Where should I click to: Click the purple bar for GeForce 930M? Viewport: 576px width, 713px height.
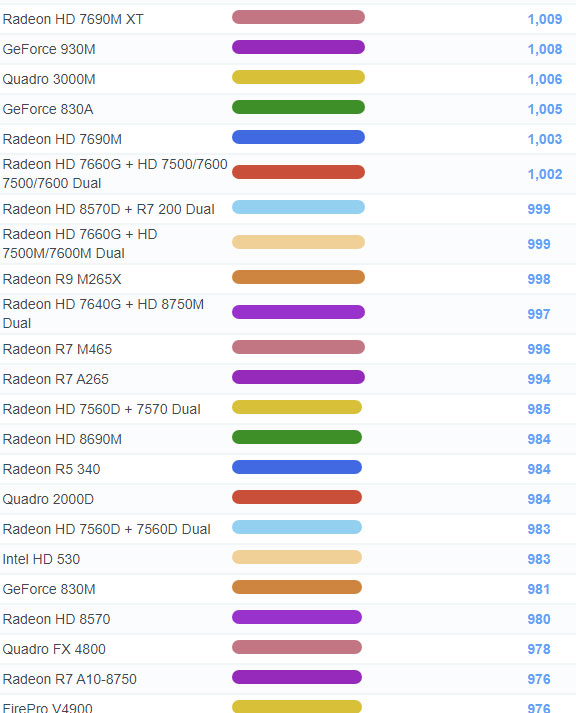coord(298,47)
